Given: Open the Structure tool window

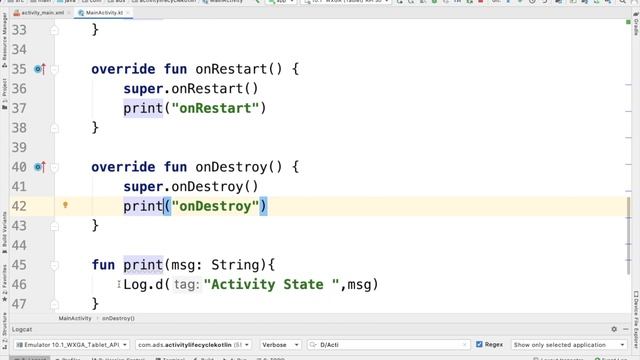Looking at the screenshot, I should pos(4,331).
